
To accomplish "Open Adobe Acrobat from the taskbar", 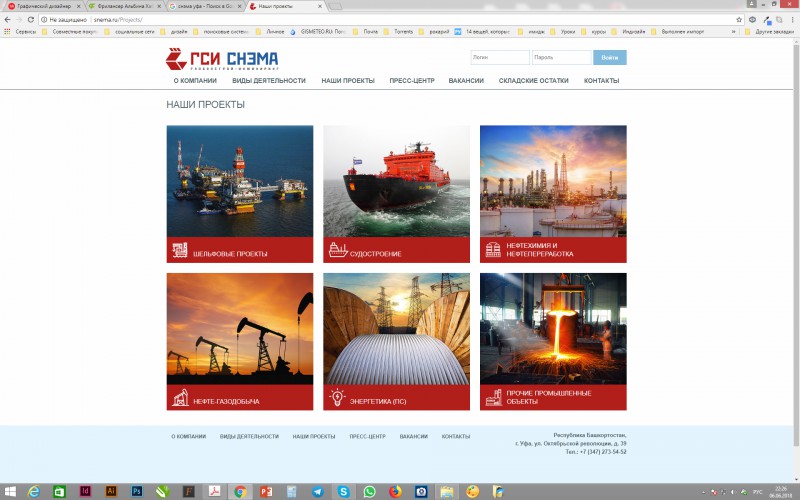I will pos(214,492).
